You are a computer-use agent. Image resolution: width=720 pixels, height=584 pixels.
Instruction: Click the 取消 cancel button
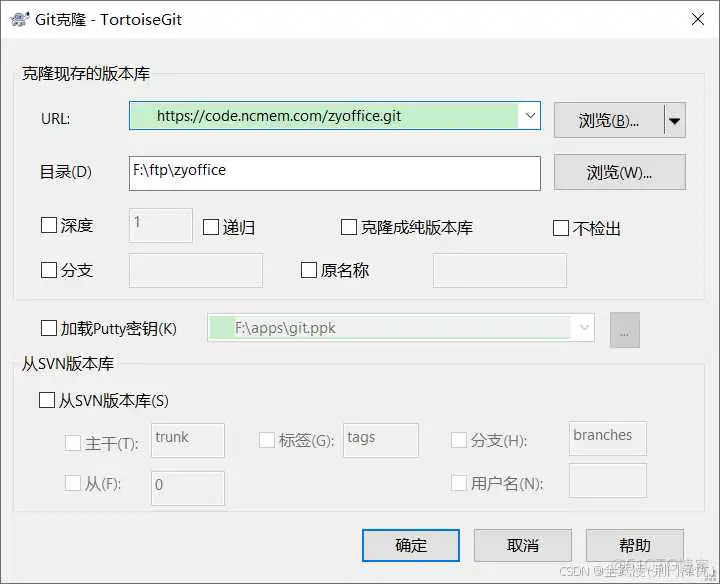point(523,545)
